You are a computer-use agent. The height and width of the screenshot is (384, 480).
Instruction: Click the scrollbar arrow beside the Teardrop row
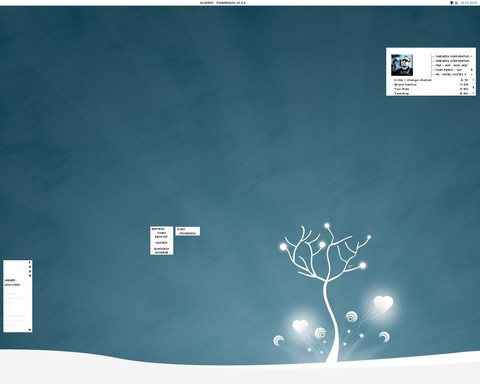473,93
